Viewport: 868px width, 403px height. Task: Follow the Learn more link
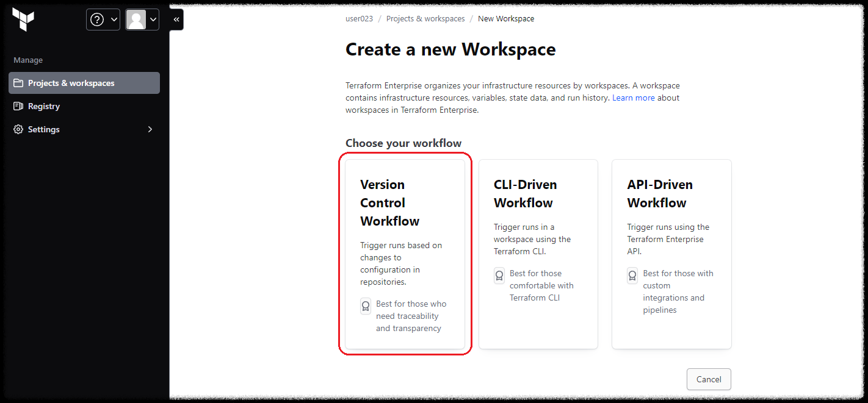click(634, 98)
